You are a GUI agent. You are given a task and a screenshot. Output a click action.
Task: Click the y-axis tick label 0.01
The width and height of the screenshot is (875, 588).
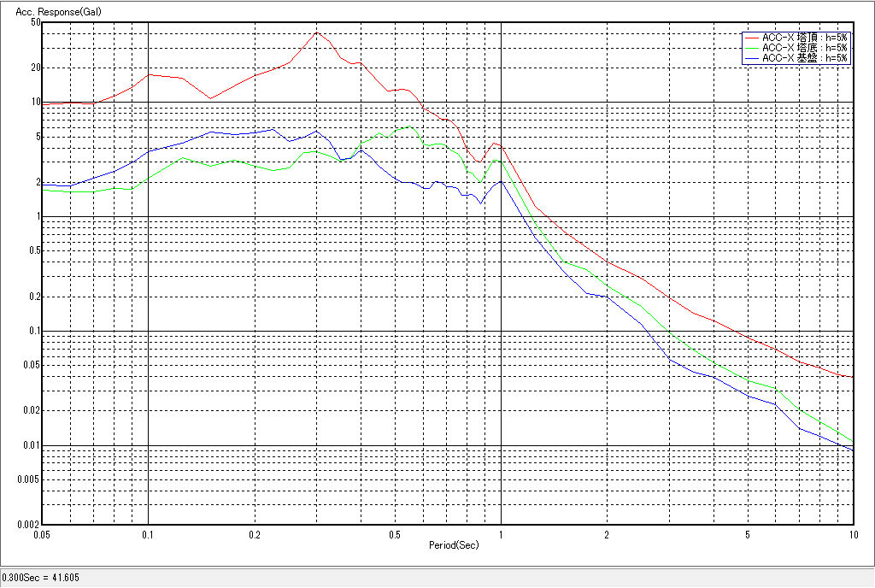click(x=32, y=446)
